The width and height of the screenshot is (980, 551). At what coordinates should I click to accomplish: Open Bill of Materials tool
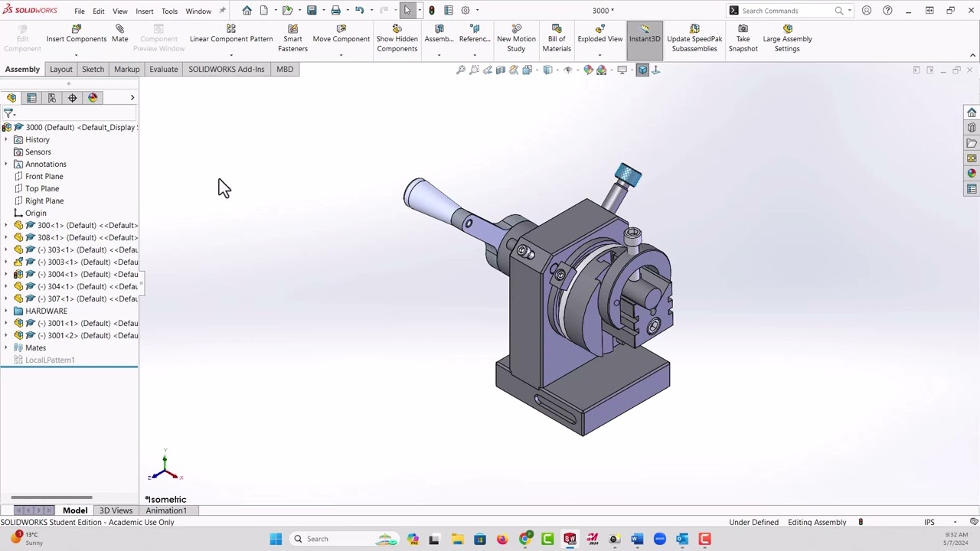(557, 38)
